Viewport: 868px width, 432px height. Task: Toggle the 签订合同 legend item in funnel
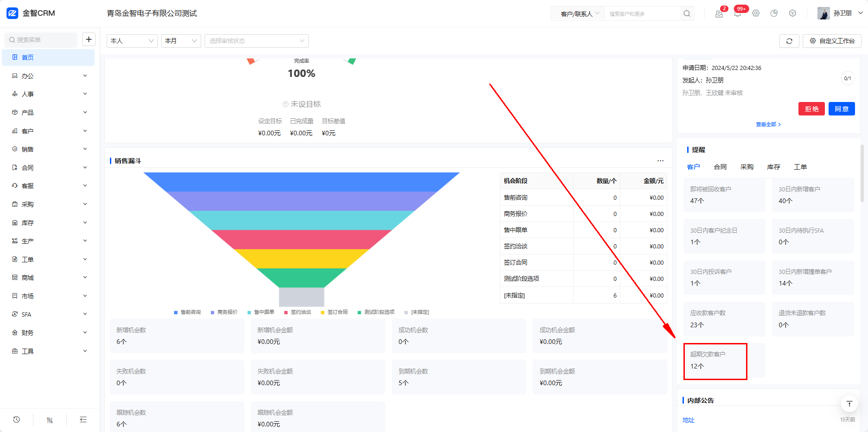(334, 312)
